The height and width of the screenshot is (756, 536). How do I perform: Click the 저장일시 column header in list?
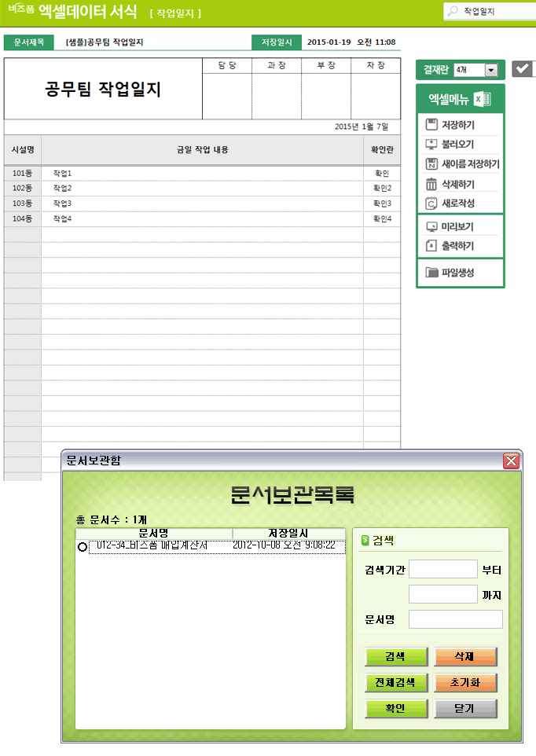pyautogui.click(x=288, y=534)
